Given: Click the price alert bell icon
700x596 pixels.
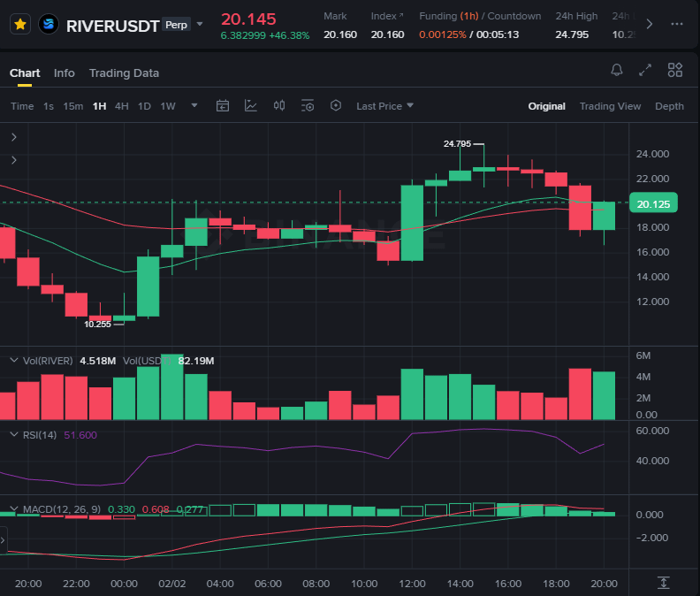Looking at the screenshot, I should pyautogui.click(x=617, y=70).
